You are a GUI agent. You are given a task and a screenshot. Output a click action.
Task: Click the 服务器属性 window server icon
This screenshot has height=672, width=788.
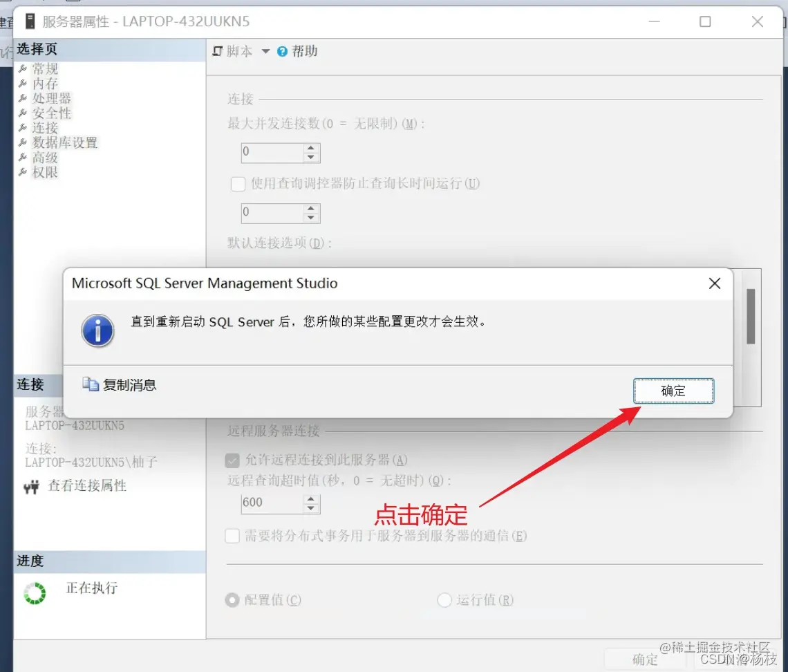click(30, 21)
